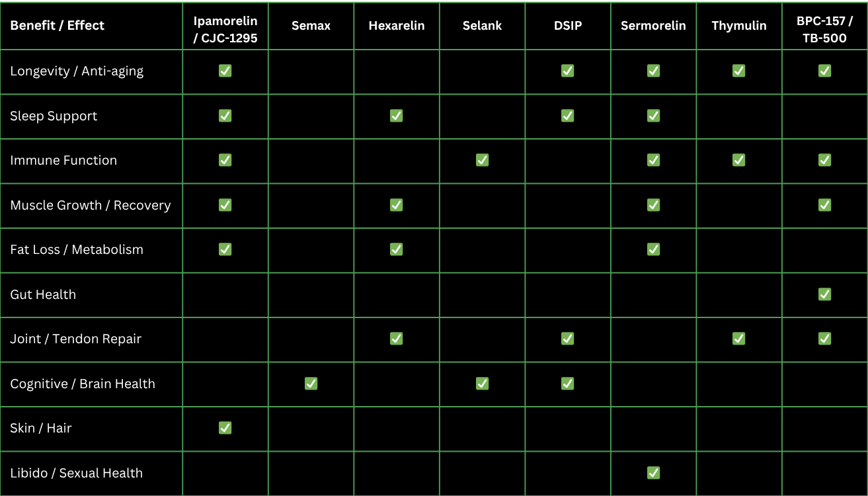
Task: Click the Joint / Tendon Repair checkmark under Thymulin
Action: pyautogui.click(x=738, y=339)
